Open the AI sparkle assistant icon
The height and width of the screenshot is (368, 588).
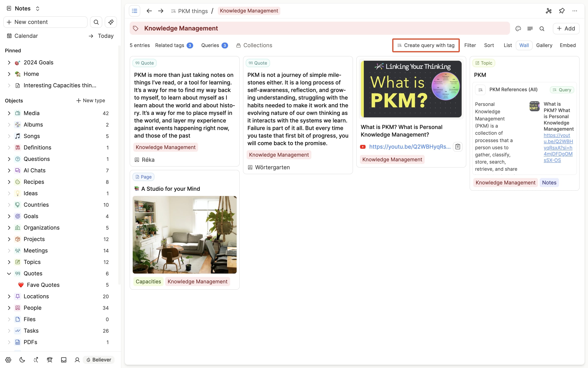[111, 22]
